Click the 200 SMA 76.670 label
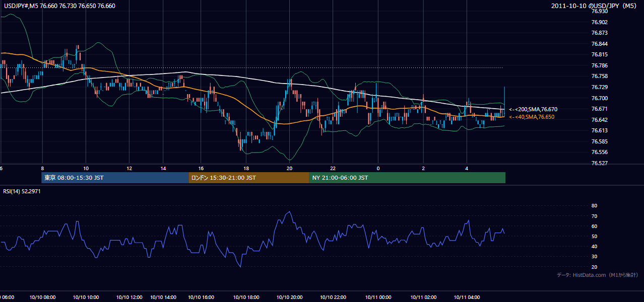Image resolution: width=644 pixels, height=302 pixels. (x=533, y=109)
